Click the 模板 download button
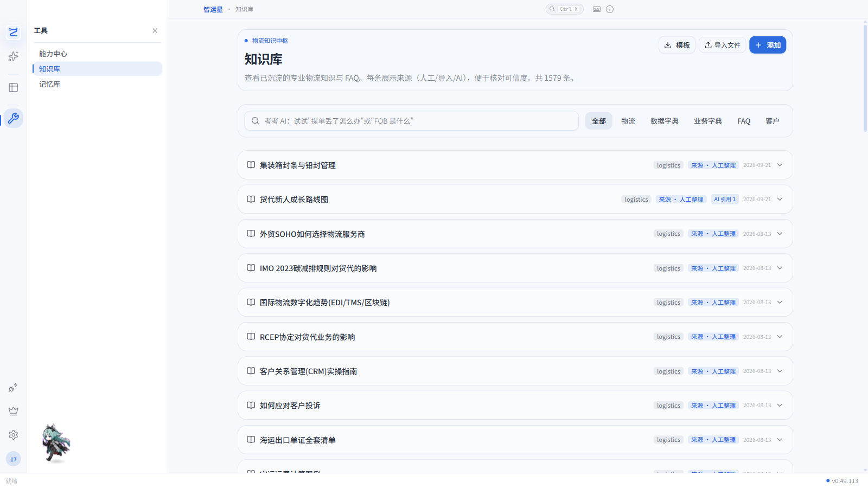868x488 pixels. click(677, 45)
